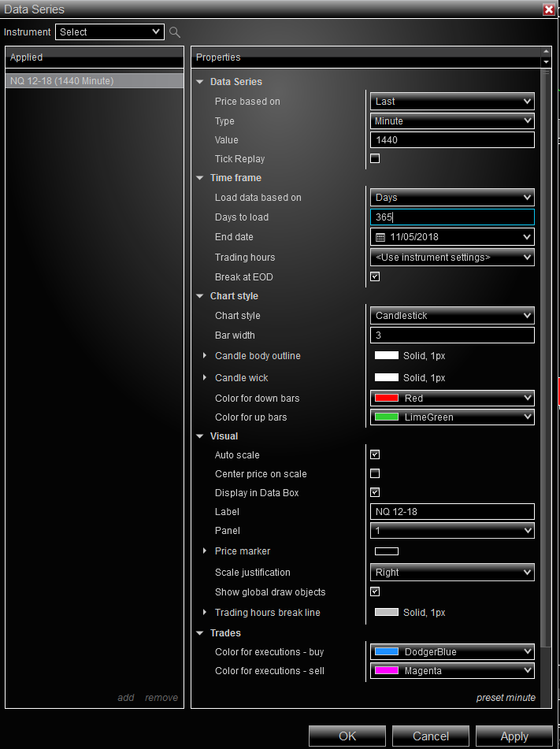
Task: Open the End date picker dropdown
Action: point(452,237)
